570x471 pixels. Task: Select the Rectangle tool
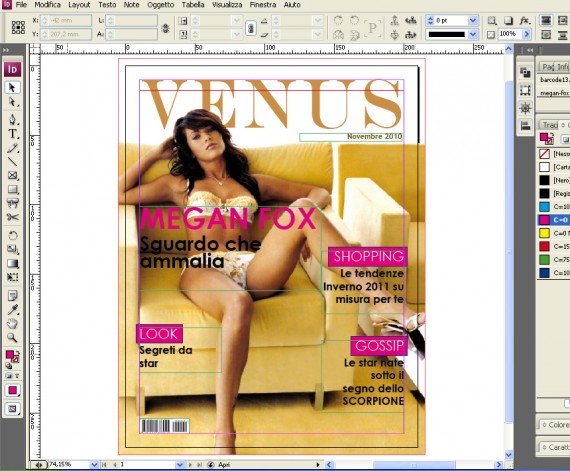click(x=12, y=189)
